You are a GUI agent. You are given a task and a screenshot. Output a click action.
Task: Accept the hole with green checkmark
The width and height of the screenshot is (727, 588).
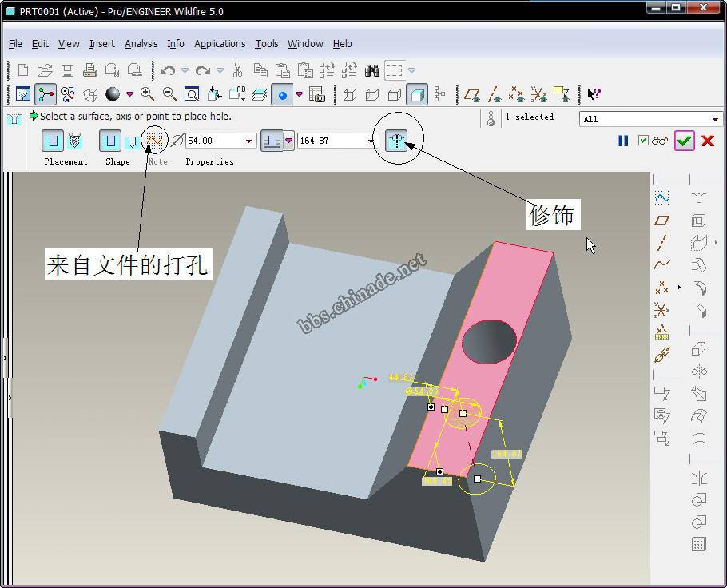coord(684,141)
